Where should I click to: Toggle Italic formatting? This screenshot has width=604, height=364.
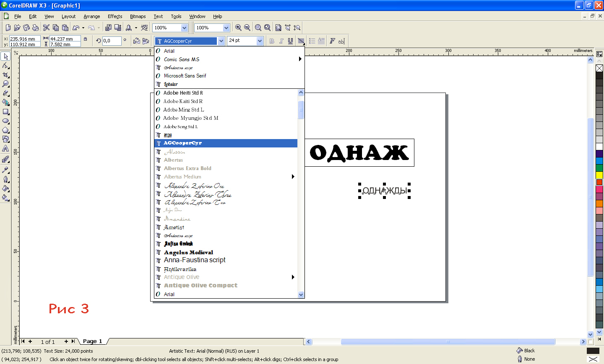281,41
